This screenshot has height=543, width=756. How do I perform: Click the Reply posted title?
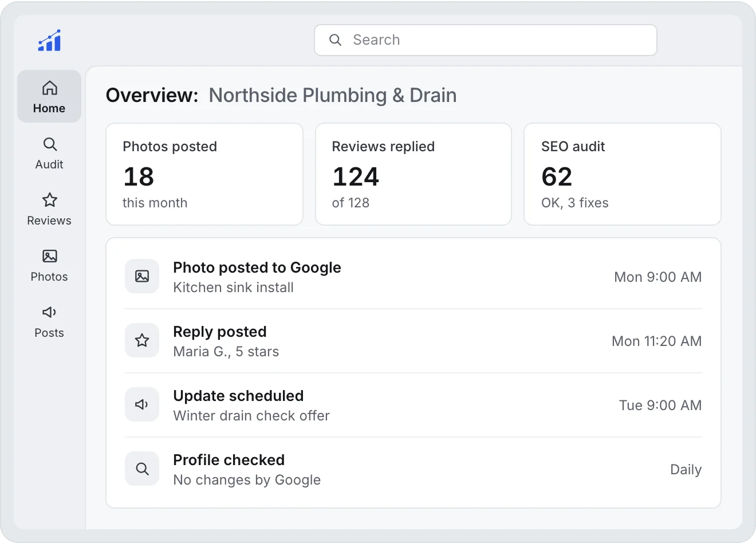coord(220,332)
